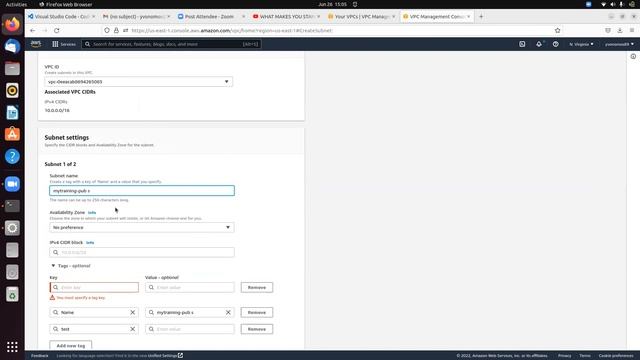Remove the Name tag row

pos(257,312)
